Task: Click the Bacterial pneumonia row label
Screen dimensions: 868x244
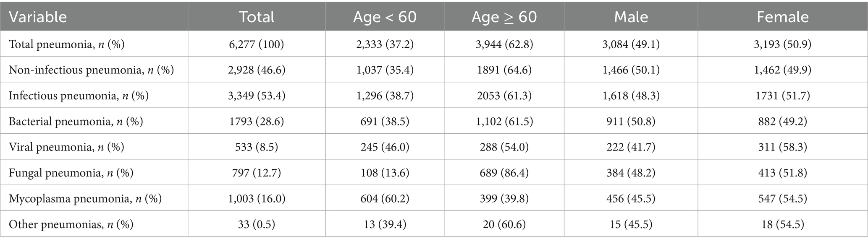Action: (76, 121)
